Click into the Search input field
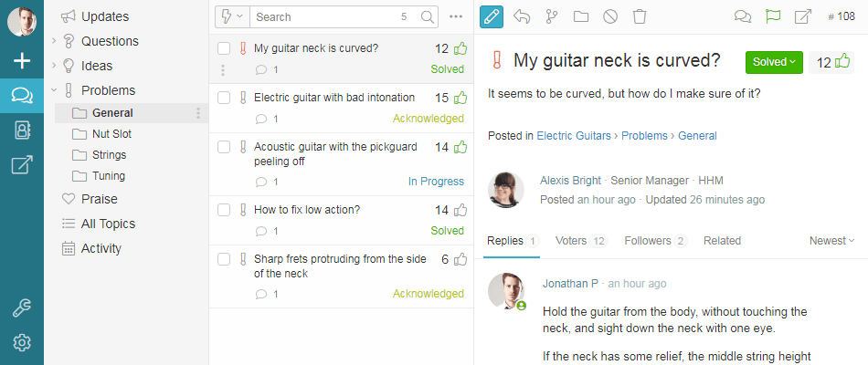This screenshot has height=365, width=868. point(326,17)
